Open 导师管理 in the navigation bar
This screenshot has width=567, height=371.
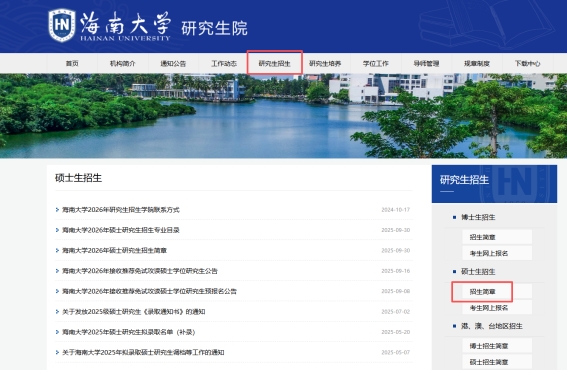tap(426, 64)
